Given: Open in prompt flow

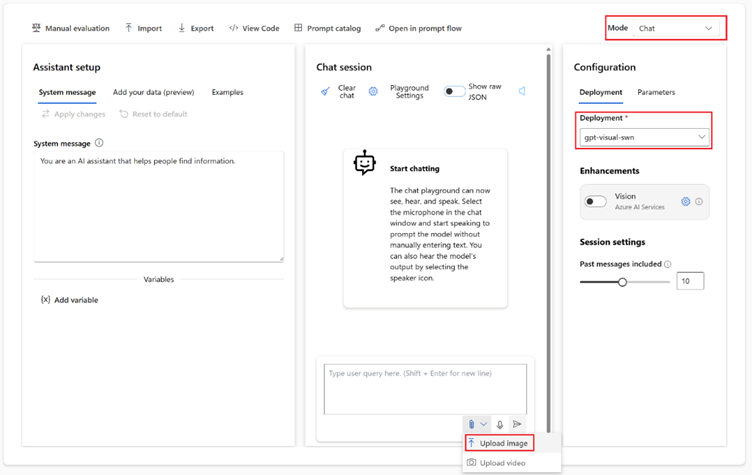Looking at the screenshot, I should point(419,28).
